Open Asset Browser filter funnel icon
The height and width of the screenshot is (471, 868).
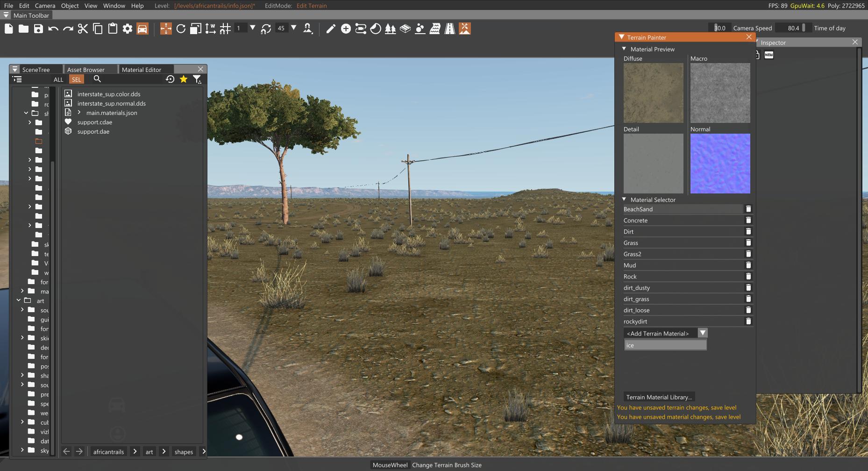[x=197, y=79]
